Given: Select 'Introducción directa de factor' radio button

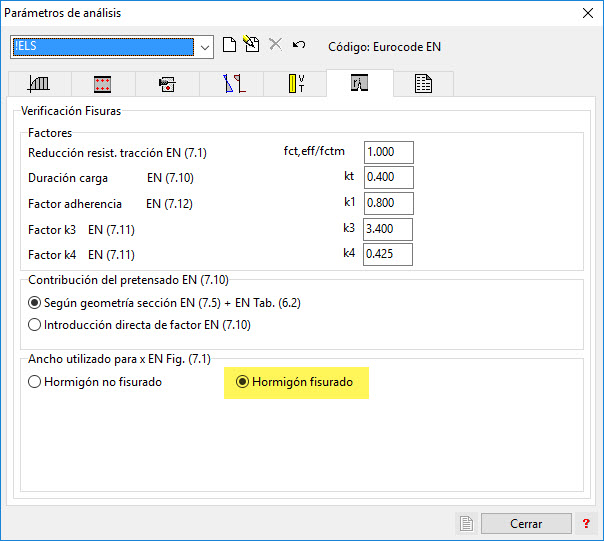Looking at the screenshot, I should (x=35, y=324).
